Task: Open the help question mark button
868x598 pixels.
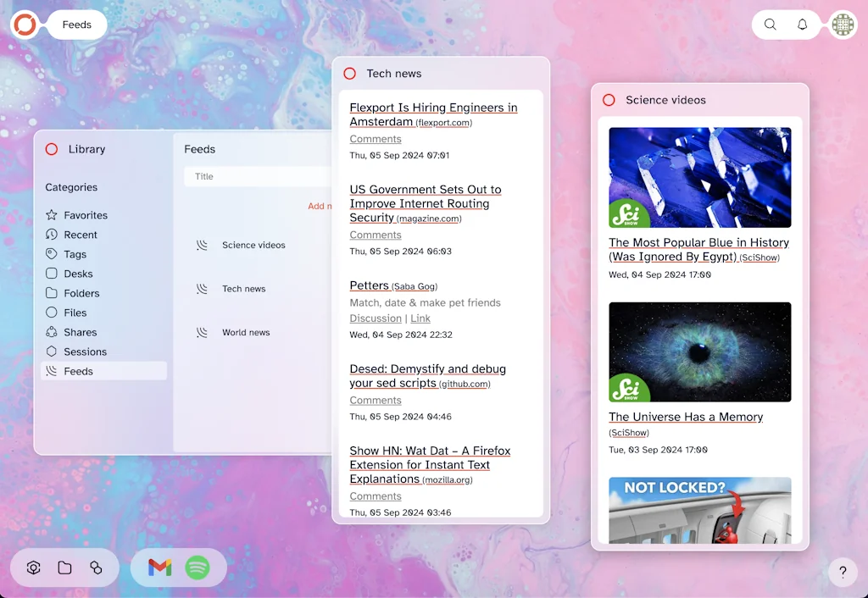Action: [x=843, y=572]
